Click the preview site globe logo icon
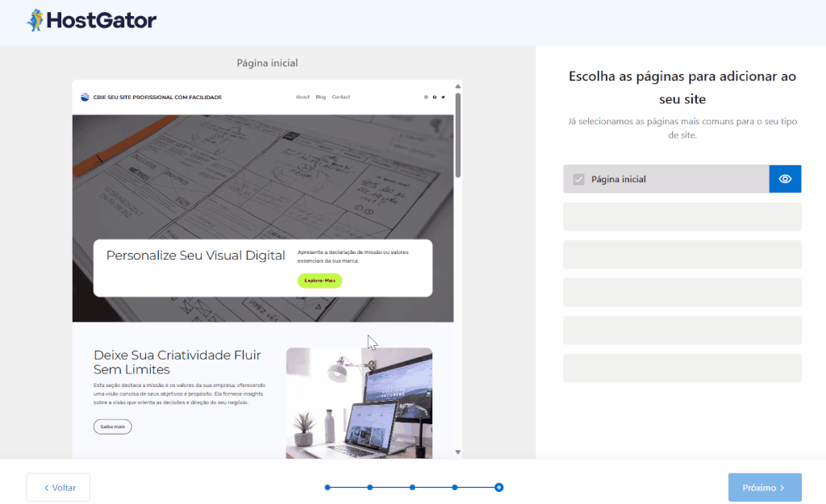Image resolution: width=826 pixels, height=504 pixels. pos(85,97)
